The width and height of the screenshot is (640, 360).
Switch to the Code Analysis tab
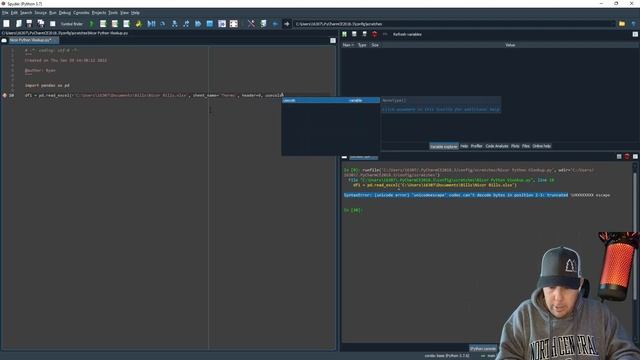(x=497, y=146)
